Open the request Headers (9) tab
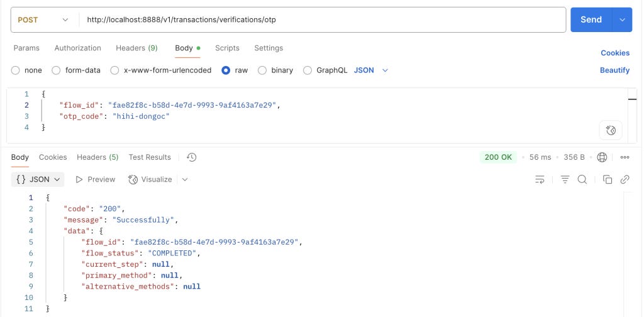This screenshot has height=317, width=644. 136,48
